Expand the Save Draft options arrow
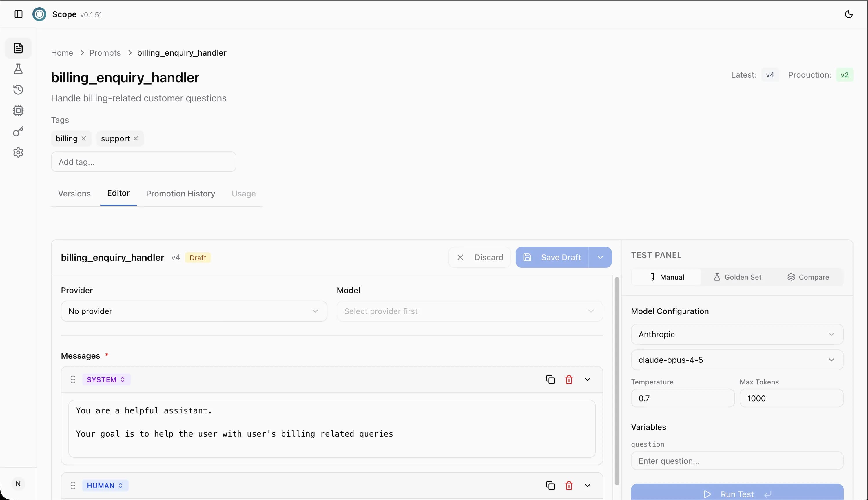This screenshot has height=500, width=868. coord(600,257)
